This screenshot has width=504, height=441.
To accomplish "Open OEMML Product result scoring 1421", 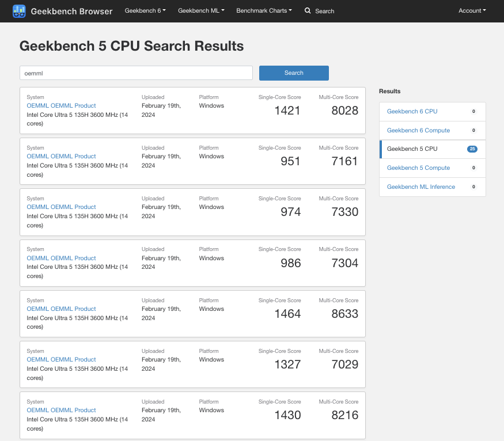I will tap(61, 106).
